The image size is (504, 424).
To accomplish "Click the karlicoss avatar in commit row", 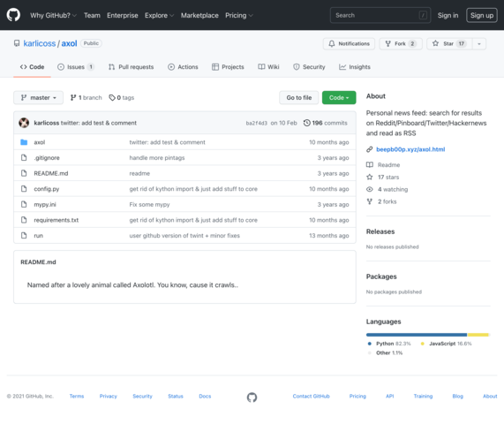I will pos(24,123).
